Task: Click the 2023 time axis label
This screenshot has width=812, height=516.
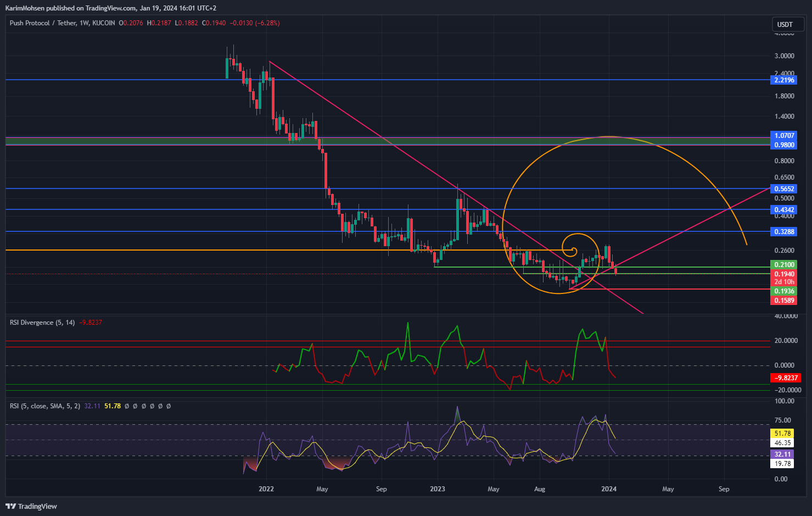Action: pos(438,489)
